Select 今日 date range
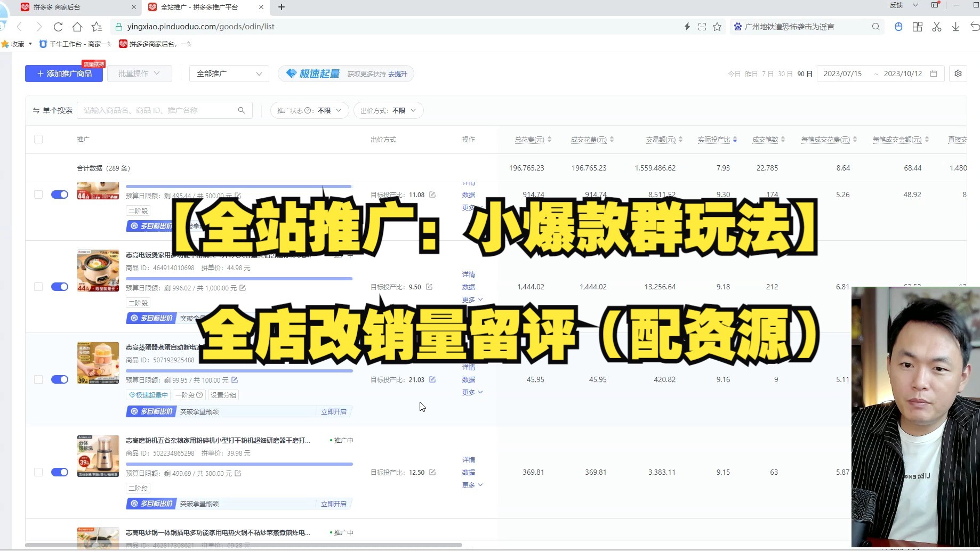 point(734,74)
